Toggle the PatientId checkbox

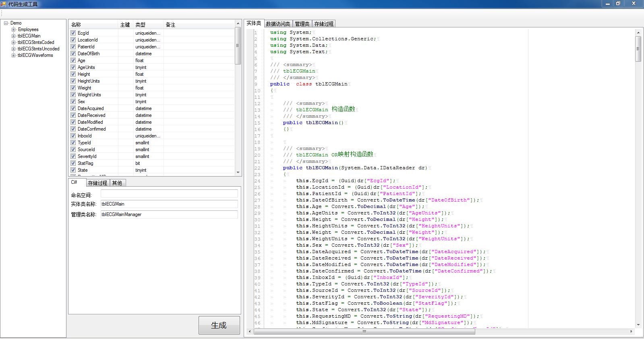tap(73, 47)
